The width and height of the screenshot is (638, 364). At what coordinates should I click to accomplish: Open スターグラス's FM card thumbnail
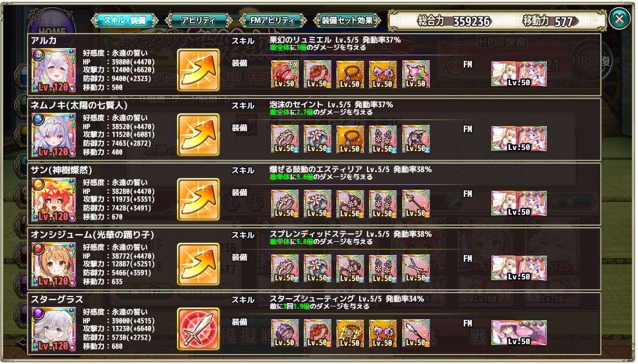(519, 332)
